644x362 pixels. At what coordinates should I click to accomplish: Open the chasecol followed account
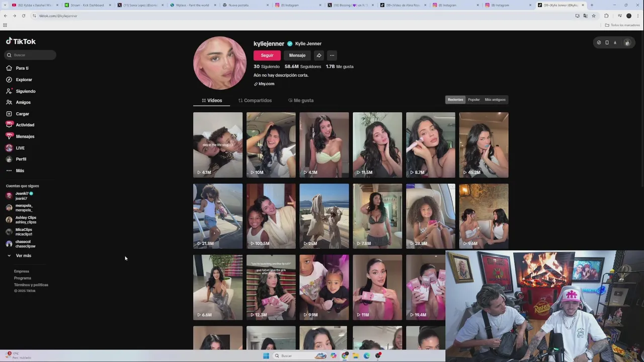21,244
